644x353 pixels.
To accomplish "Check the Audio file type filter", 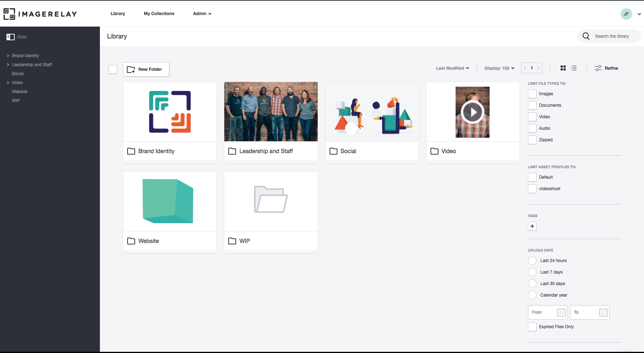I will tap(532, 128).
